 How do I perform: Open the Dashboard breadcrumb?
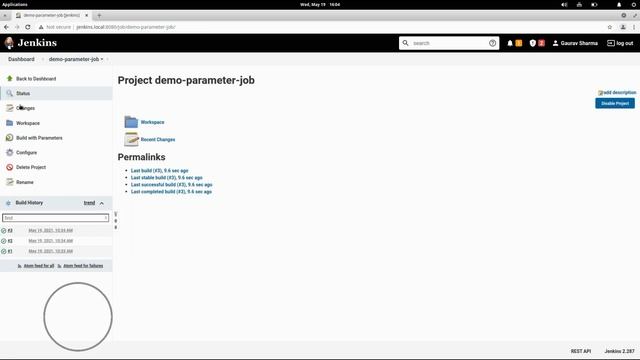click(x=21, y=59)
